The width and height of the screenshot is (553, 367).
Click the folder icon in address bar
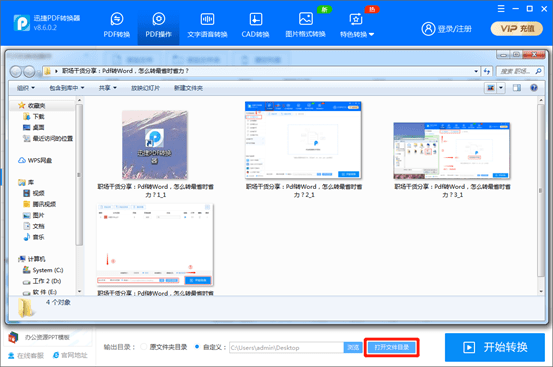pos(47,71)
